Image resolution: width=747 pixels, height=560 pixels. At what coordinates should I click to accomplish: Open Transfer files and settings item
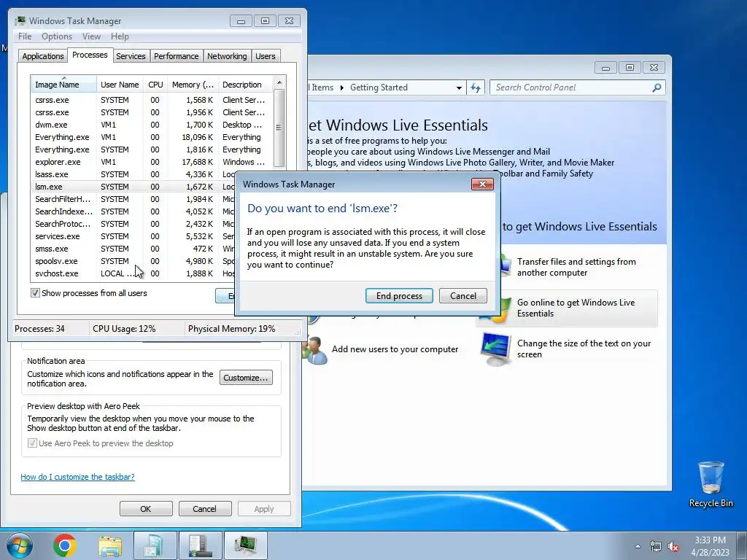576,267
